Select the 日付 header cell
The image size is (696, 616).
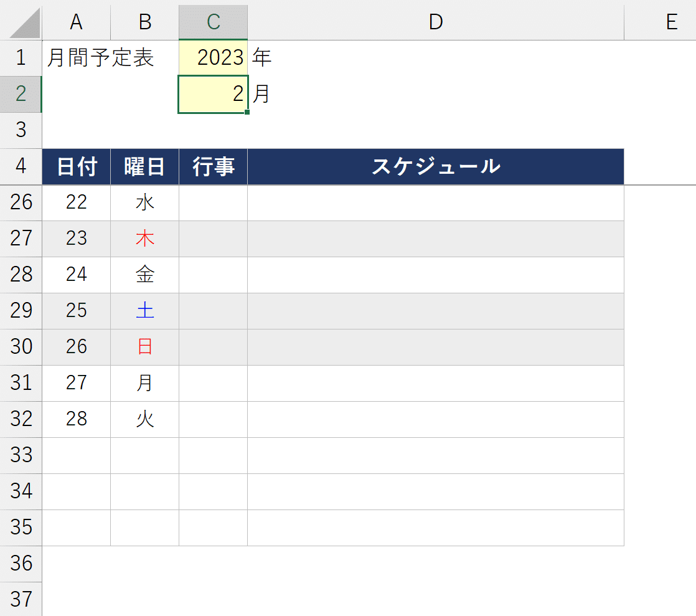76,166
